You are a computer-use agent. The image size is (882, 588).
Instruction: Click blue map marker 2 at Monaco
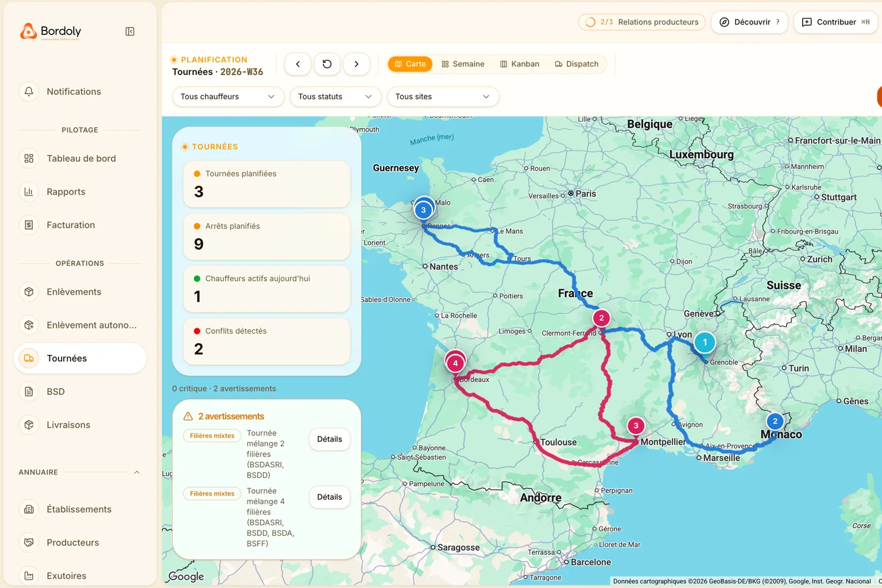click(775, 421)
